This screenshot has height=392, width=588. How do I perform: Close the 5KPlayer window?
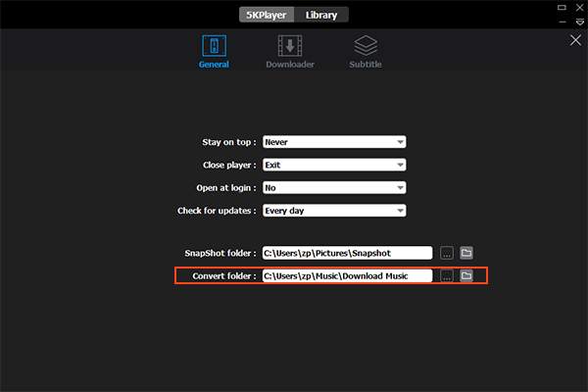tap(580, 8)
